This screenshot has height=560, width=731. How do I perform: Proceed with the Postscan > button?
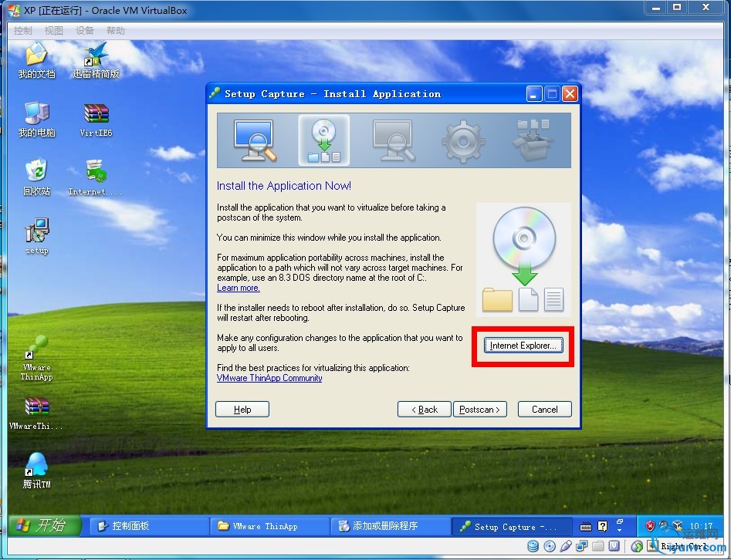click(x=479, y=409)
